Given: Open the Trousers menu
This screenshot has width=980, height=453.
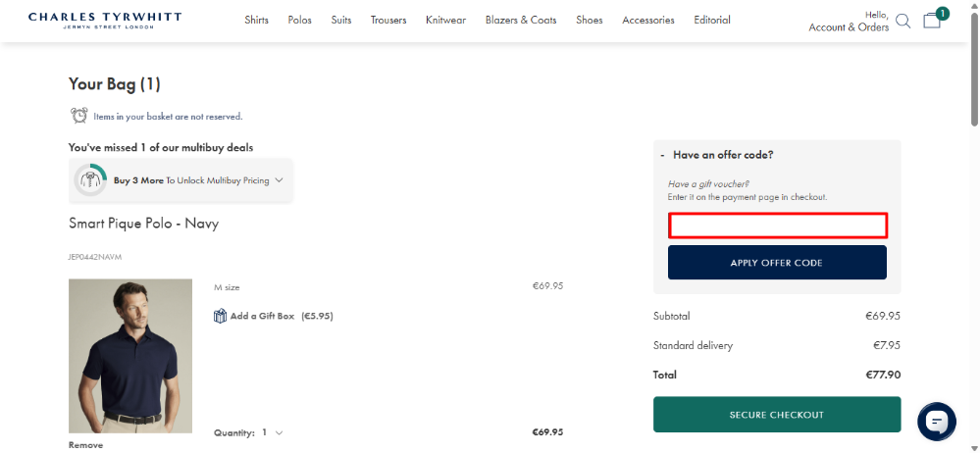Looking at the screenshot, I should pos(388,20).
